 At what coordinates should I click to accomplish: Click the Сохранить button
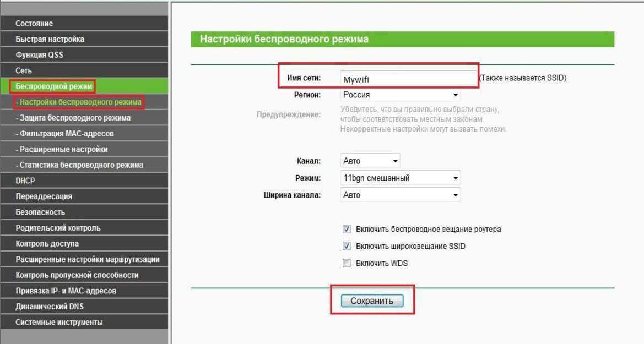click(x=372, y=301)
